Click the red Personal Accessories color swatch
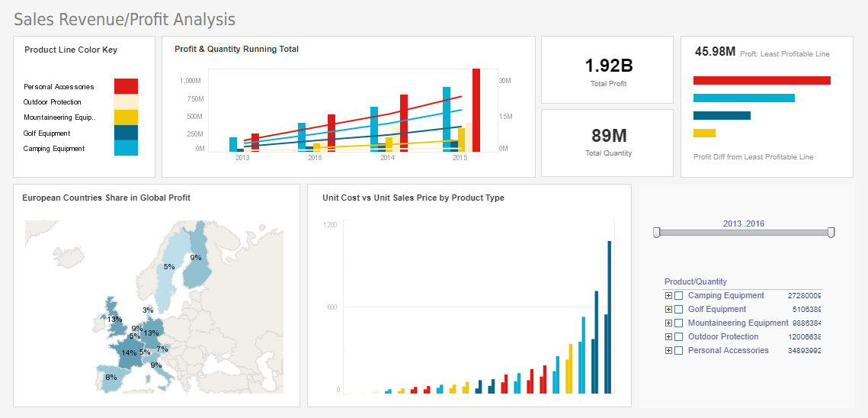 [x=126, y=86]
